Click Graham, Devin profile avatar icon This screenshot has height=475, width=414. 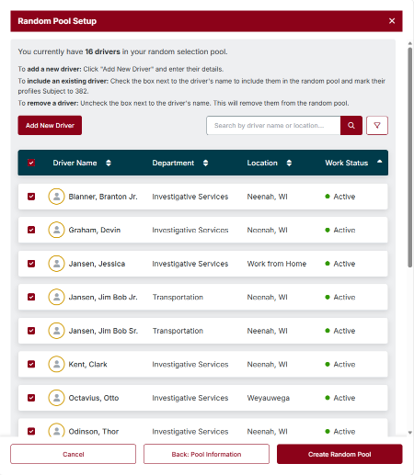click(56, 230)
